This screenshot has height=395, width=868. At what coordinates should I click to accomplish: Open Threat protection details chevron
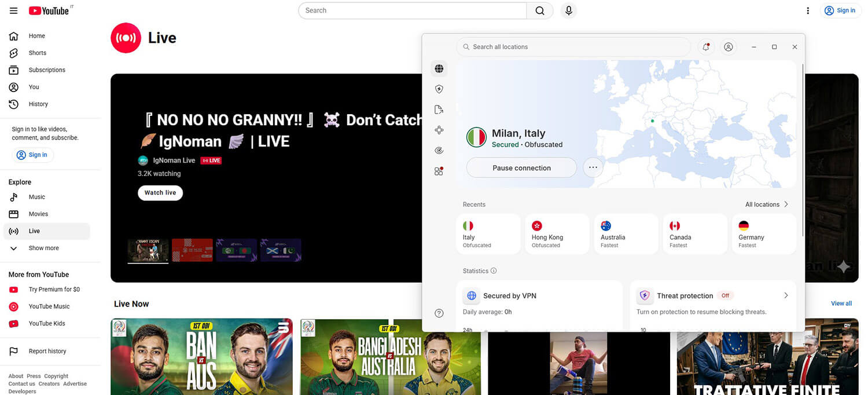click(x=786, y=295)
